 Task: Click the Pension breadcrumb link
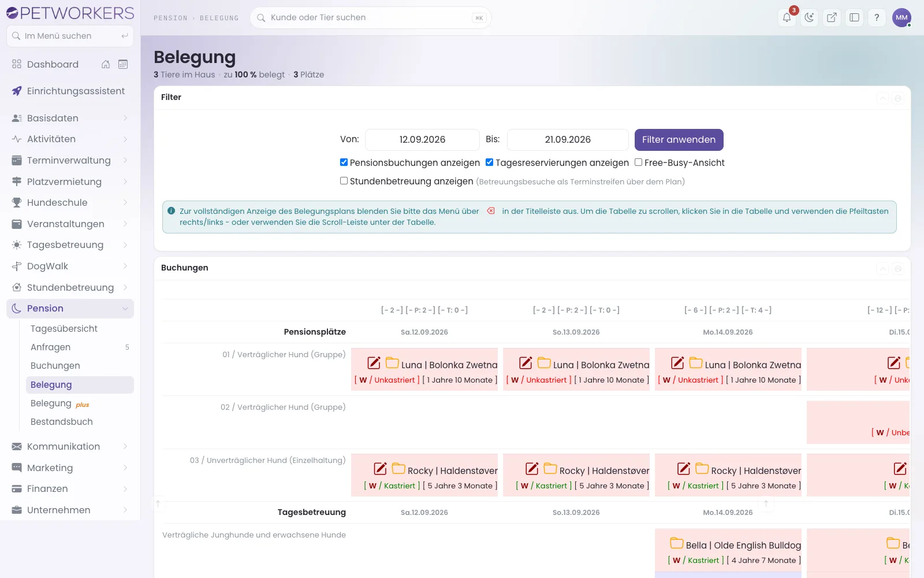(x=170, y=18)
